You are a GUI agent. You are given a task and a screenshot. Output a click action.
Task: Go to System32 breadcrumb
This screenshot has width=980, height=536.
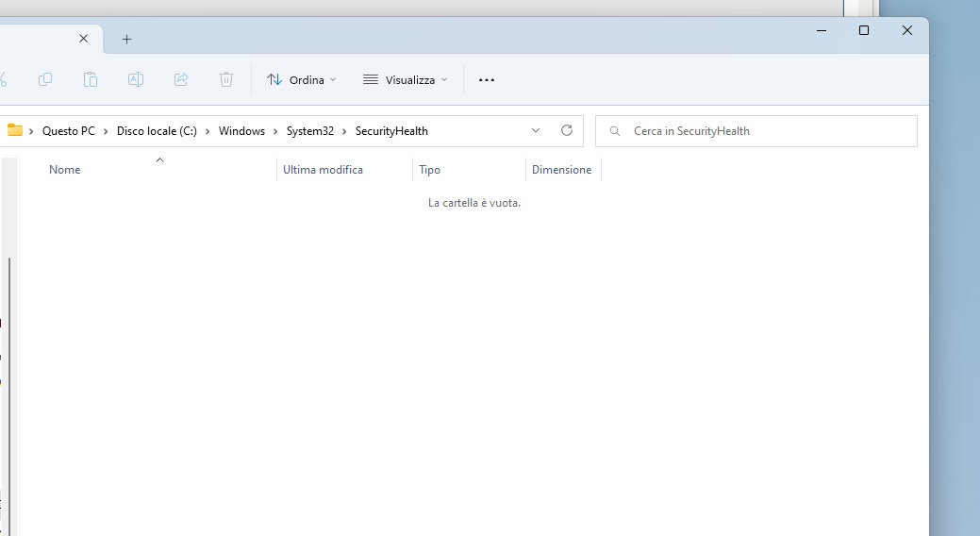(310, 131)
